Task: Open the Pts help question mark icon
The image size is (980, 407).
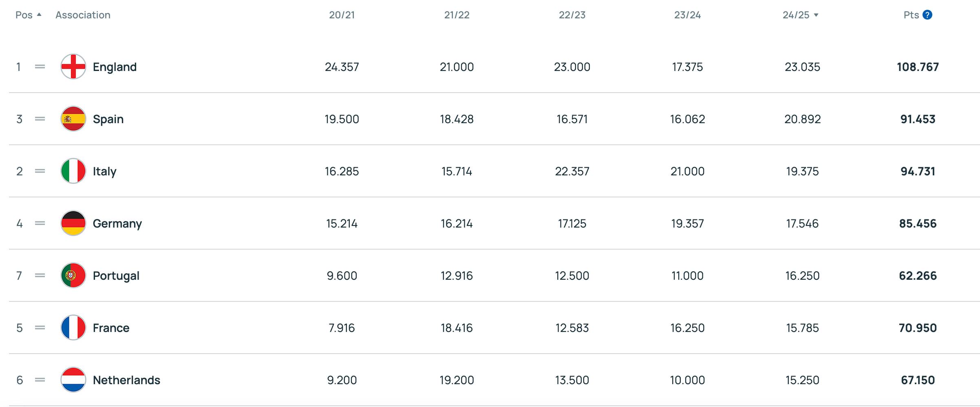Action: (x=927, y=15)
